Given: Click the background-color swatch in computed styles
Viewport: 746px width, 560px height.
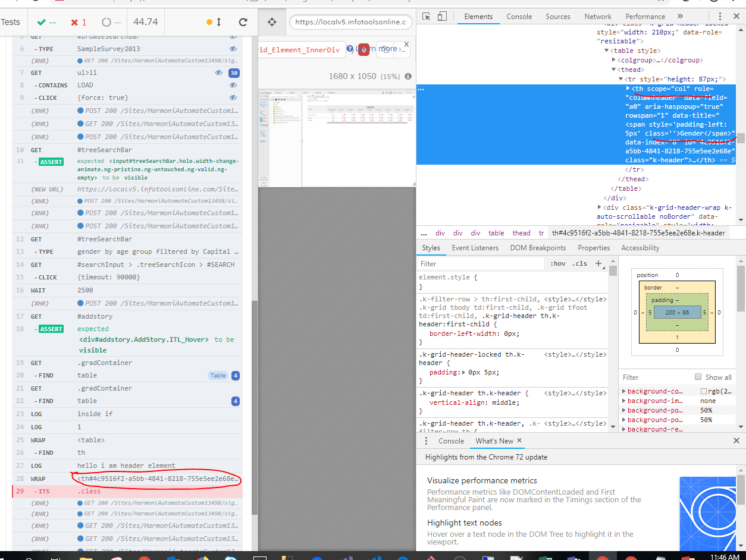Looking at the screenshot, I should 704,391.
